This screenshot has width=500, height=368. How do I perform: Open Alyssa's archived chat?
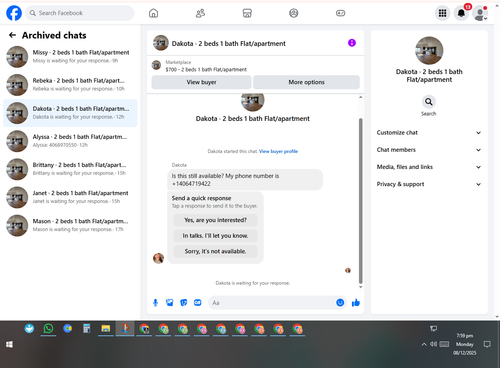click(x=70, y=141)
